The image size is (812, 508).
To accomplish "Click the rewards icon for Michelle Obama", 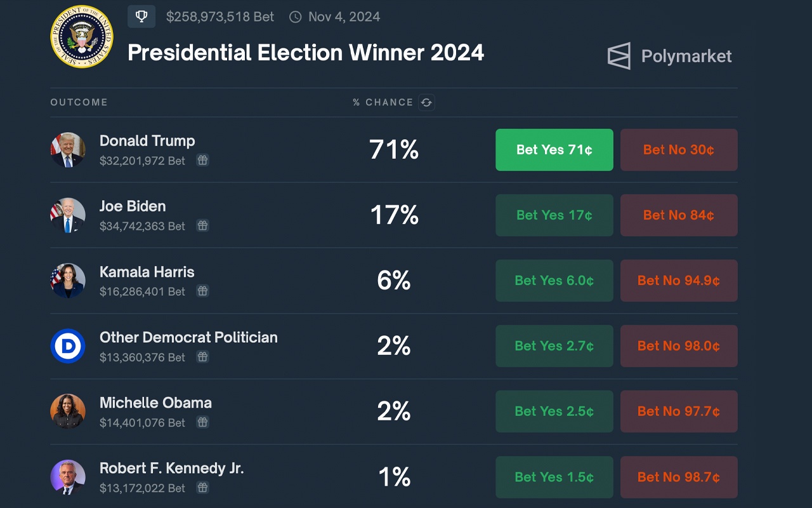I will click(202, 423).
